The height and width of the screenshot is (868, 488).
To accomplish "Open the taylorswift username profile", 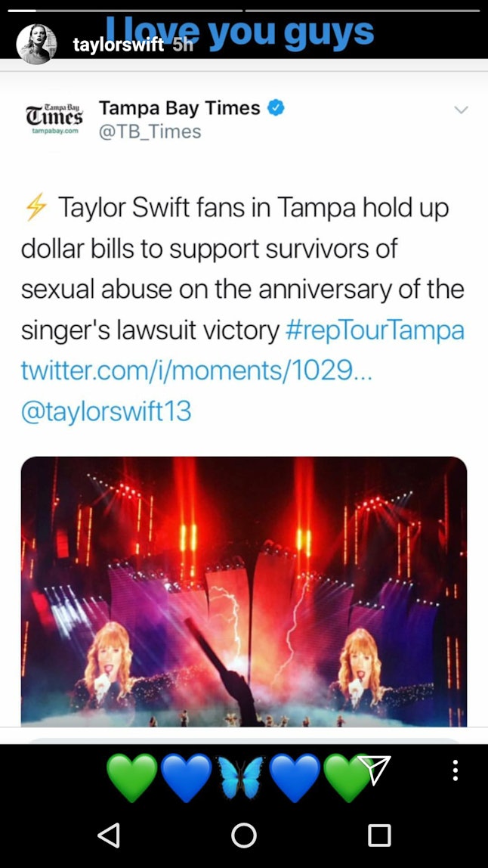I will pos(118,44).
